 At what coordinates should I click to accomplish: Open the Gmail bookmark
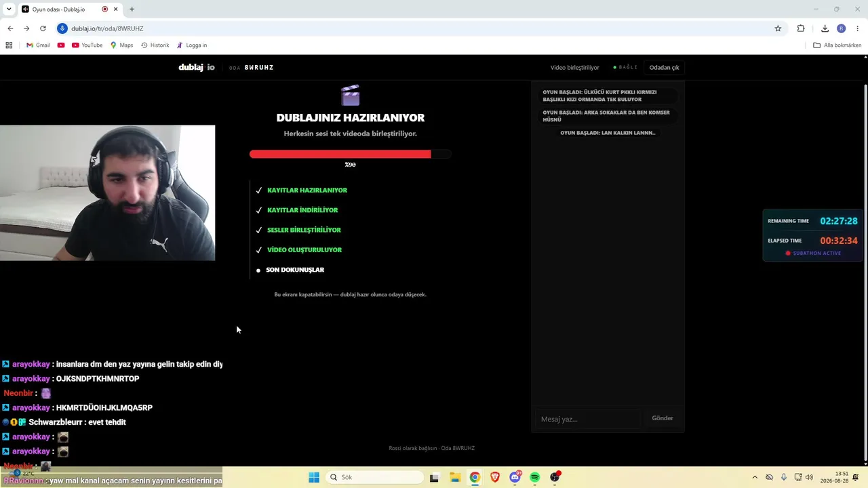[x=38, y=45]
